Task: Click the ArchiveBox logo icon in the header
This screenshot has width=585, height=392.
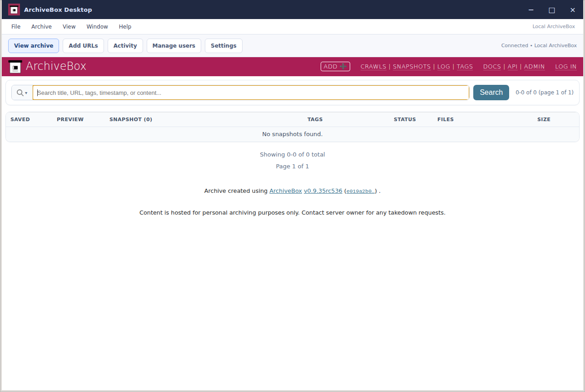Action: [x=15, y=67]
